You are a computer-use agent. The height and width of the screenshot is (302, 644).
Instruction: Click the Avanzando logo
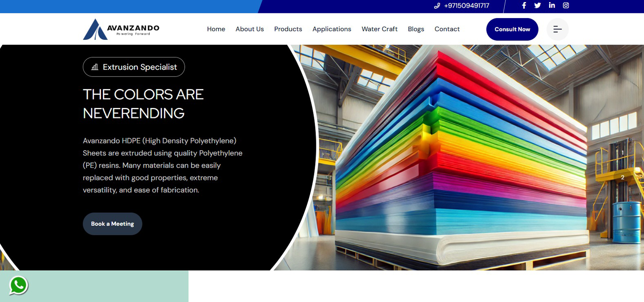point(121,29)
